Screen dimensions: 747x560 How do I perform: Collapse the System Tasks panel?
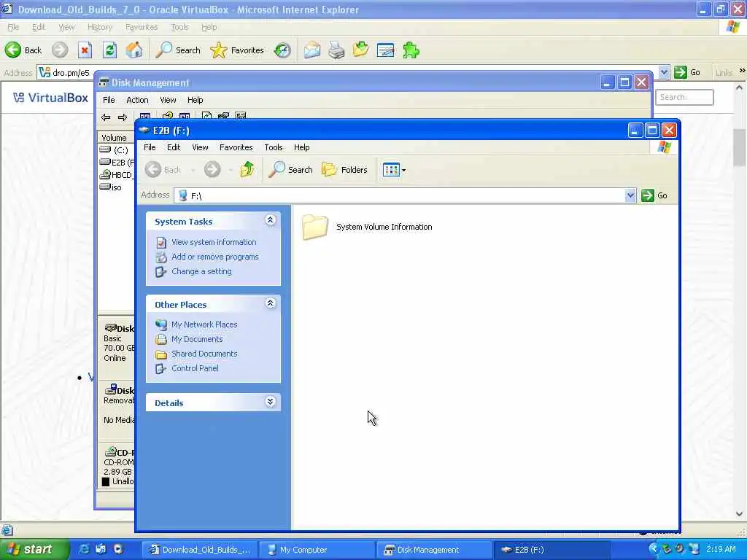point(270,220)
